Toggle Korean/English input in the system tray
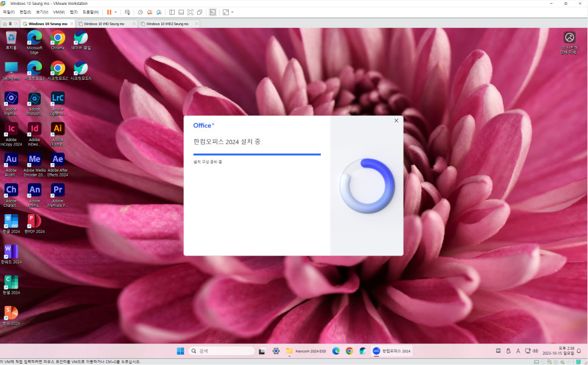This screenshot has width=588, height=365. pos(518,351)
